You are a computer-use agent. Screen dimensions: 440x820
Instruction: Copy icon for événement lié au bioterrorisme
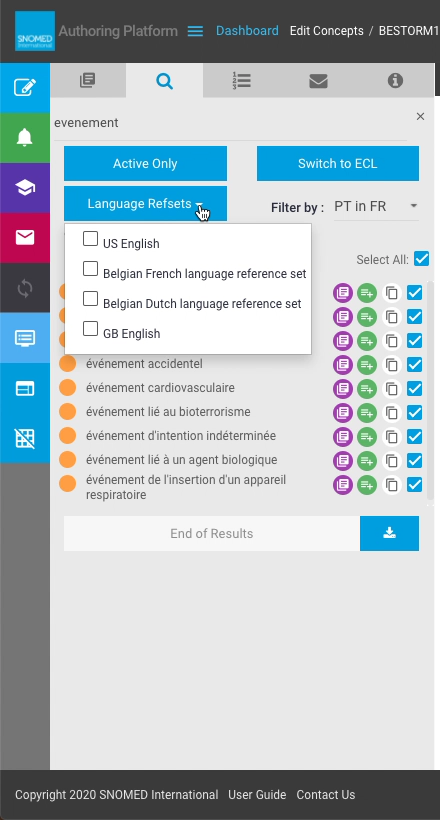point(391,413)
